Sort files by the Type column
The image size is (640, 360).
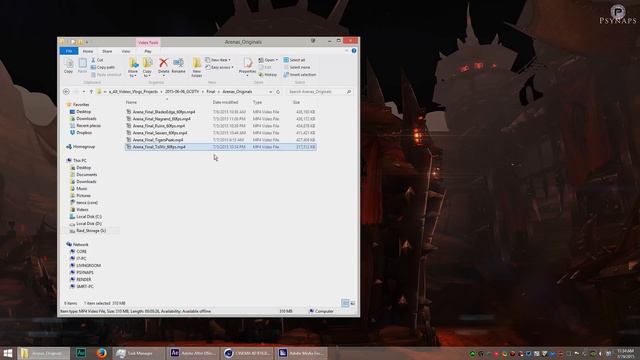257,102
